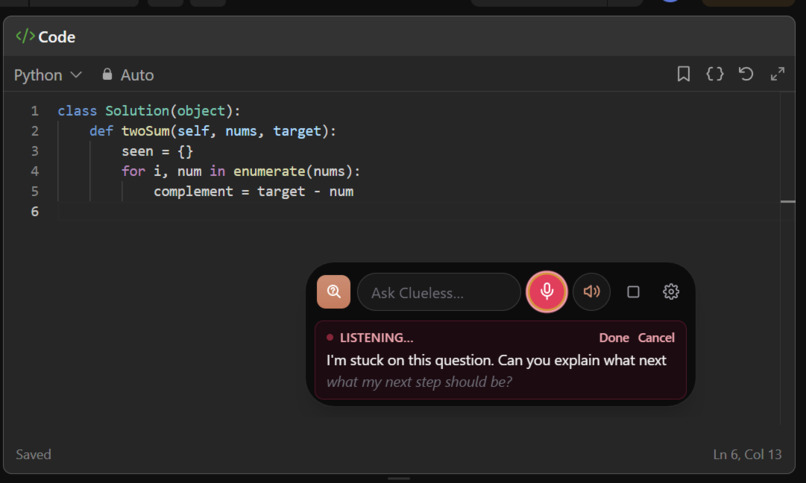Click the 'def twoSum' line
Image resolution: width=806 pixels, height=483 pixels.
(213, 131)
